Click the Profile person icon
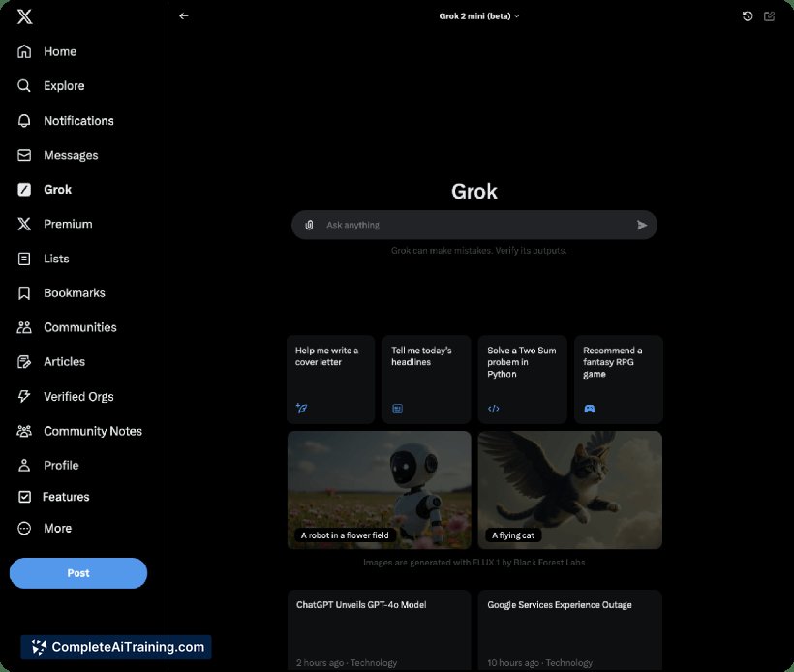Screen dimensions: 794x672 (24, 466)
